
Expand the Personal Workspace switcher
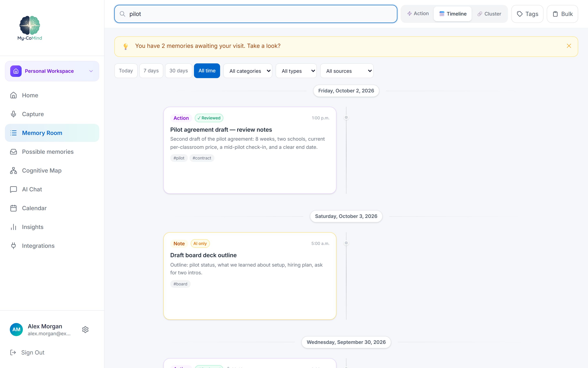point(52,71)
